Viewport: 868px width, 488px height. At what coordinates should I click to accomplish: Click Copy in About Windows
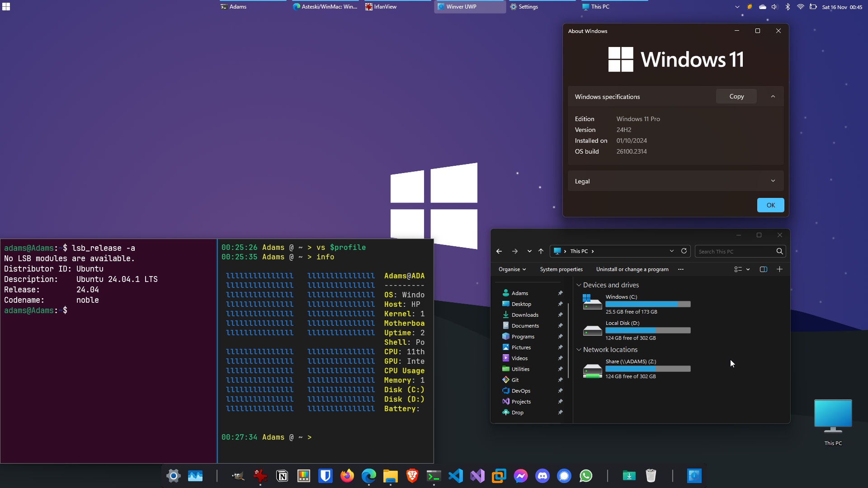(736, 96)
